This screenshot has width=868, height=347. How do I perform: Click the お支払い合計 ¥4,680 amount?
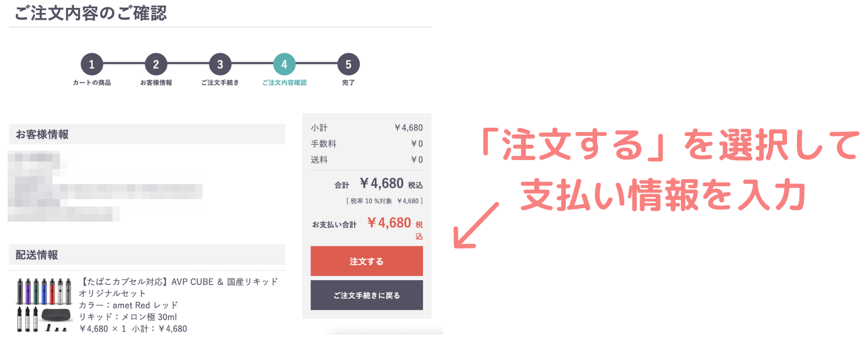[389, 223]
